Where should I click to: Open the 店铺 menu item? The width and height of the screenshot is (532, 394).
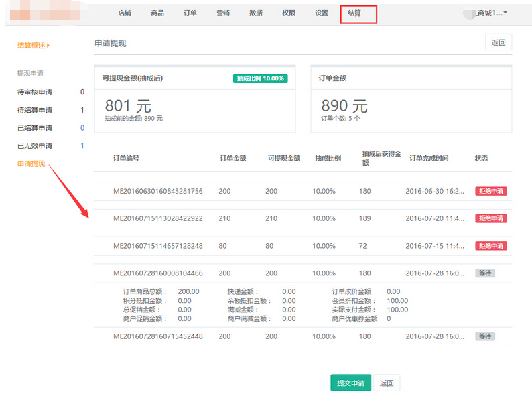[125, 13]
